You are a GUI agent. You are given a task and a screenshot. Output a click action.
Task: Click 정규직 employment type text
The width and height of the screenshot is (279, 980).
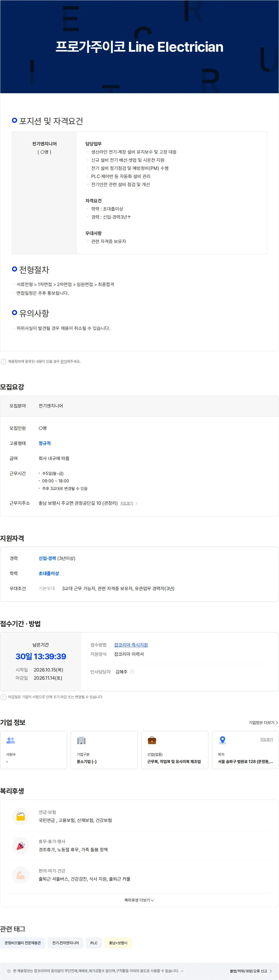click(44, 443)
